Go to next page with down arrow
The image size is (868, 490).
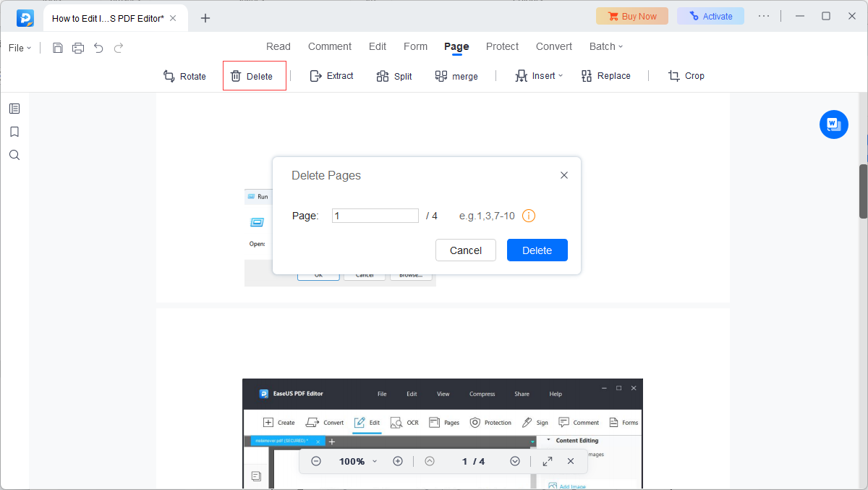[x=515, y=461]
